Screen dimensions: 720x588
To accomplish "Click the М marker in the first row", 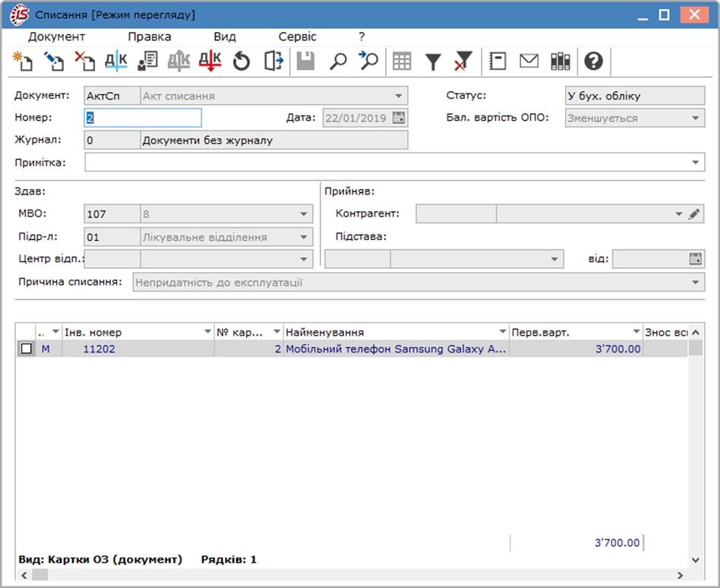I will (46, 349).
